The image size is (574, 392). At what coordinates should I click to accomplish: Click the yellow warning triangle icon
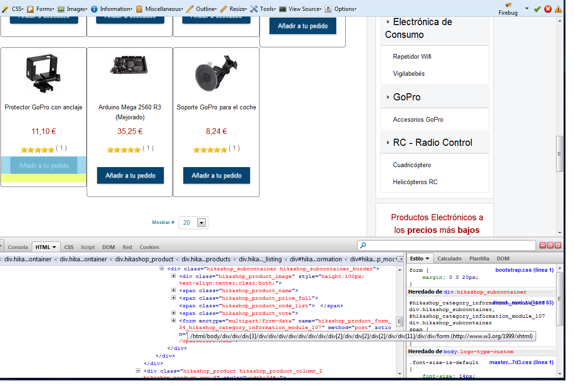tap(558, 9)
